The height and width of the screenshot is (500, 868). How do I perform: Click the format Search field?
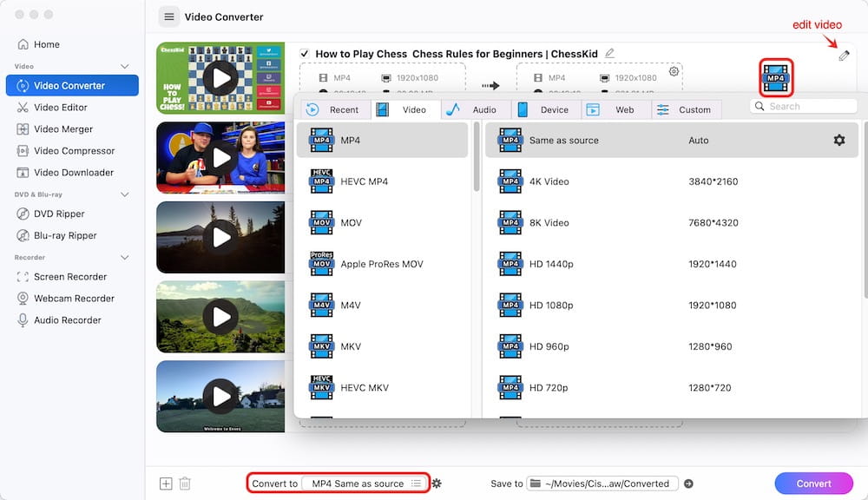[x=803, y=106]
